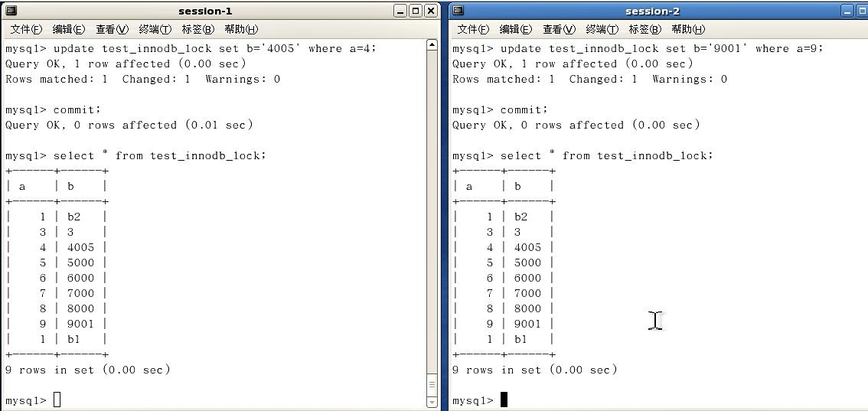The image size is (868, 411).
Task: Click column header b in session-2 table
Action: click(517, 187)
